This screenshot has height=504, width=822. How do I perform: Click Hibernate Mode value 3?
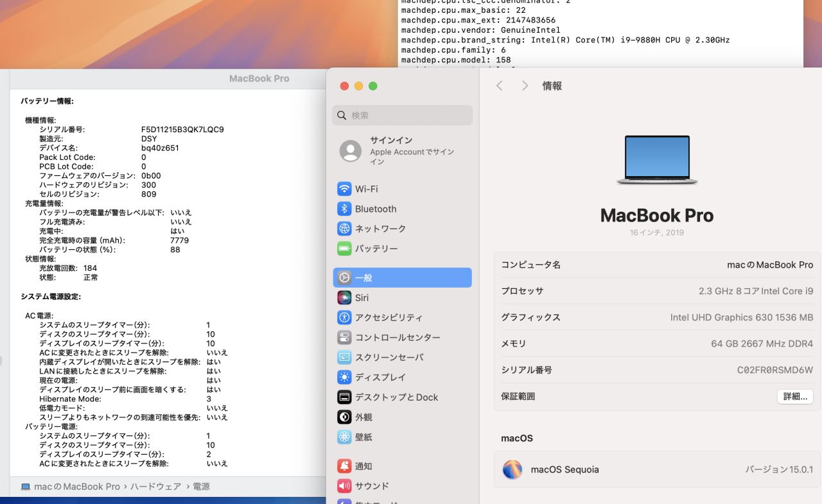tap(209, 399)
